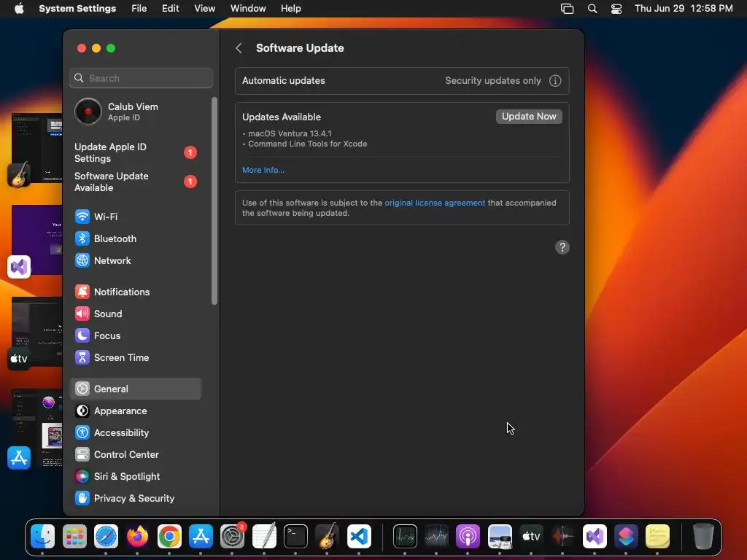Viewport: 747px width, 560px height.
Task: Launch Firefox from the Dock
Action: [137, 536]
